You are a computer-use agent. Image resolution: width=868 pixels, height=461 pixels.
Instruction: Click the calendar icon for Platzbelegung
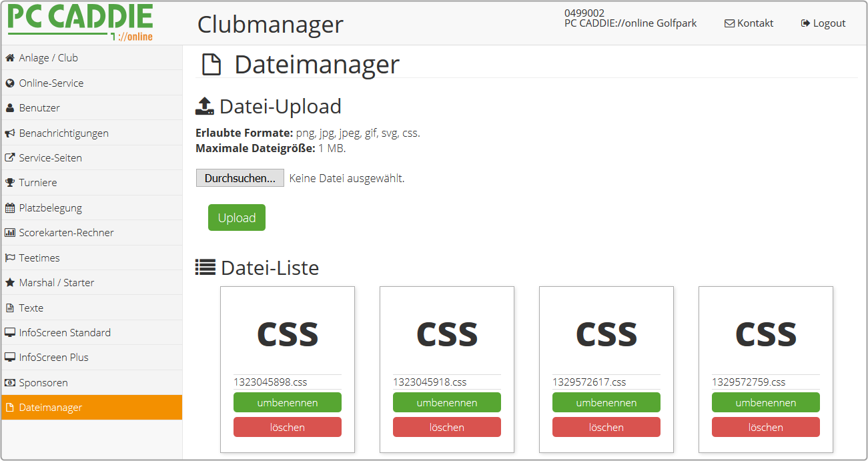10,208
